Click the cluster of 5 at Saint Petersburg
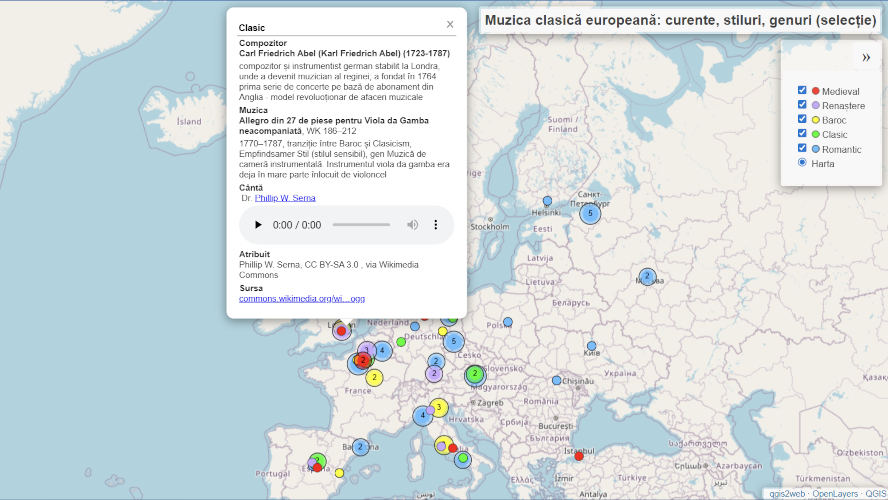The image size is (888, 500). (x=590, y=213)
